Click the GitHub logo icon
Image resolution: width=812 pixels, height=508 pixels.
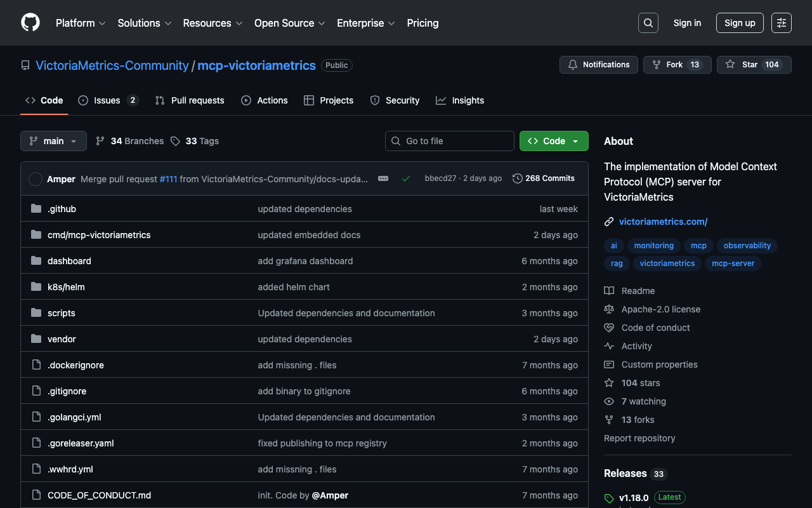point(30,23)
